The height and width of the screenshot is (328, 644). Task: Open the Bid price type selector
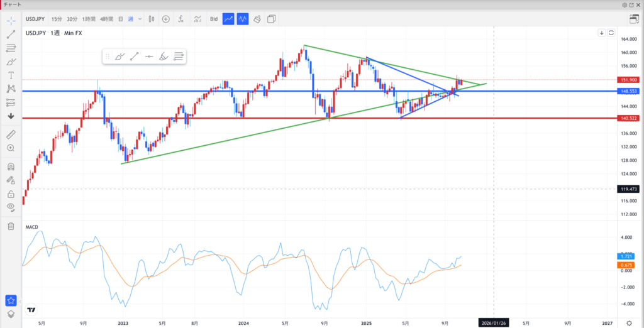[214, 19]
